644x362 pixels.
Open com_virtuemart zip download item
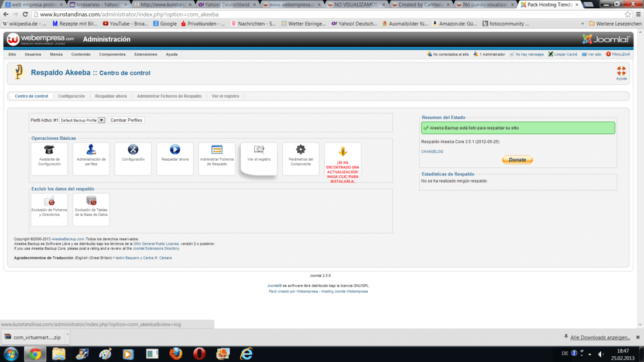click(x=33, y=337)
